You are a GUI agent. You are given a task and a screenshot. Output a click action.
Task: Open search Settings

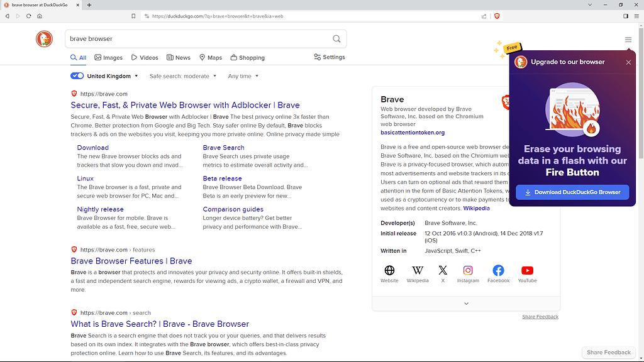coord(330,57)
